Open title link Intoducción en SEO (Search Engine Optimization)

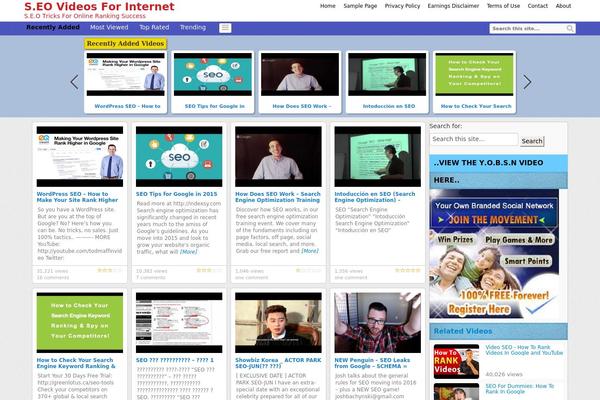coord(375,197)
